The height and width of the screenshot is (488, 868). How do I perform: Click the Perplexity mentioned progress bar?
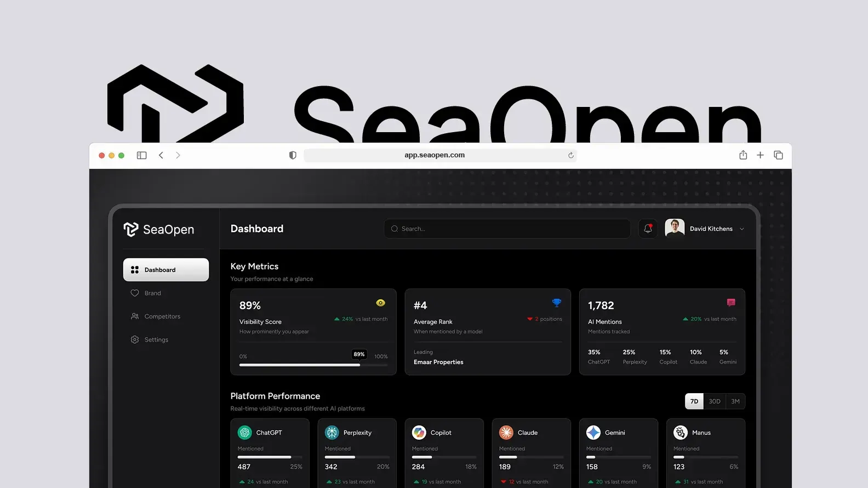pyautogui.click(x=357, y=457)
